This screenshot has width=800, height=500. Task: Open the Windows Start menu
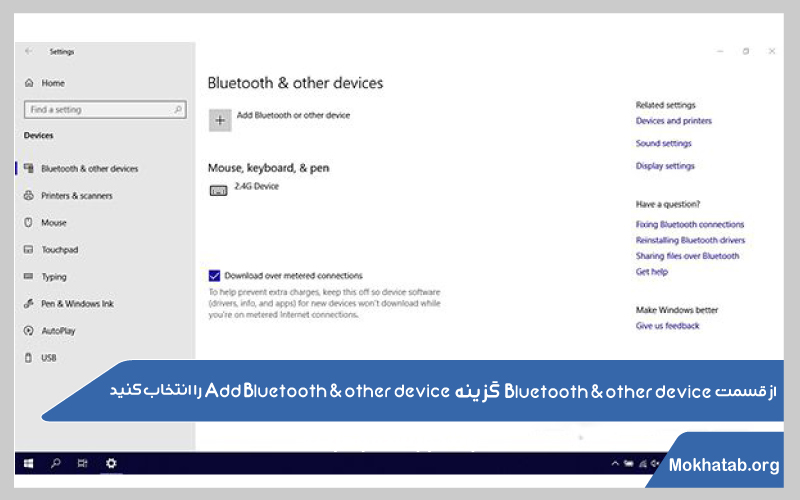coord(29,463)
